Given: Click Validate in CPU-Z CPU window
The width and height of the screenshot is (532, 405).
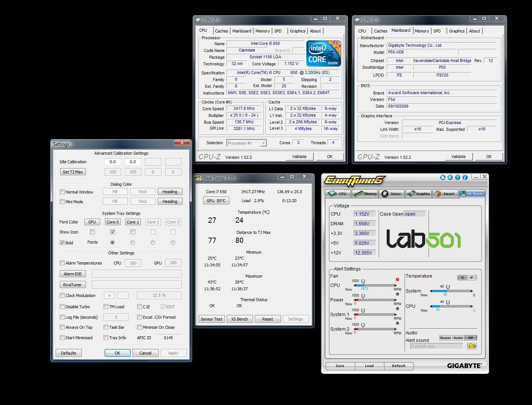Looking at the screenshot, I should click(x=299, y=157).
